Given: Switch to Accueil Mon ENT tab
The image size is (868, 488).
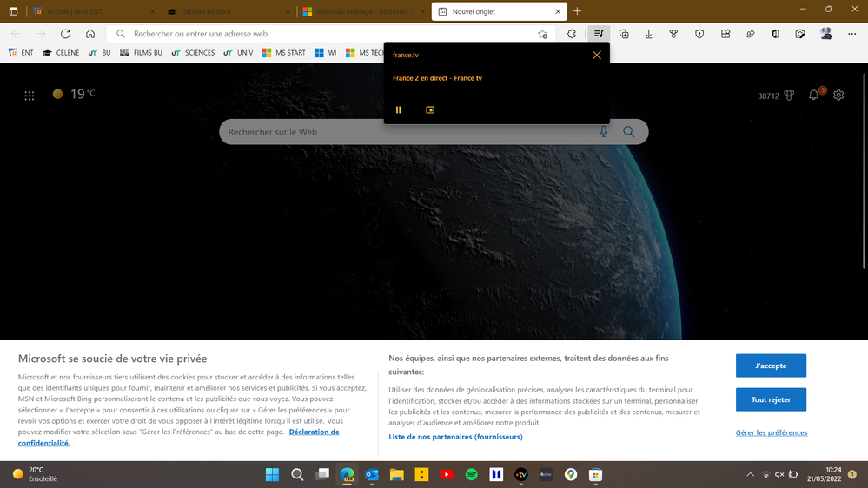Looking at the screenshot, I should tap(94, 11).
